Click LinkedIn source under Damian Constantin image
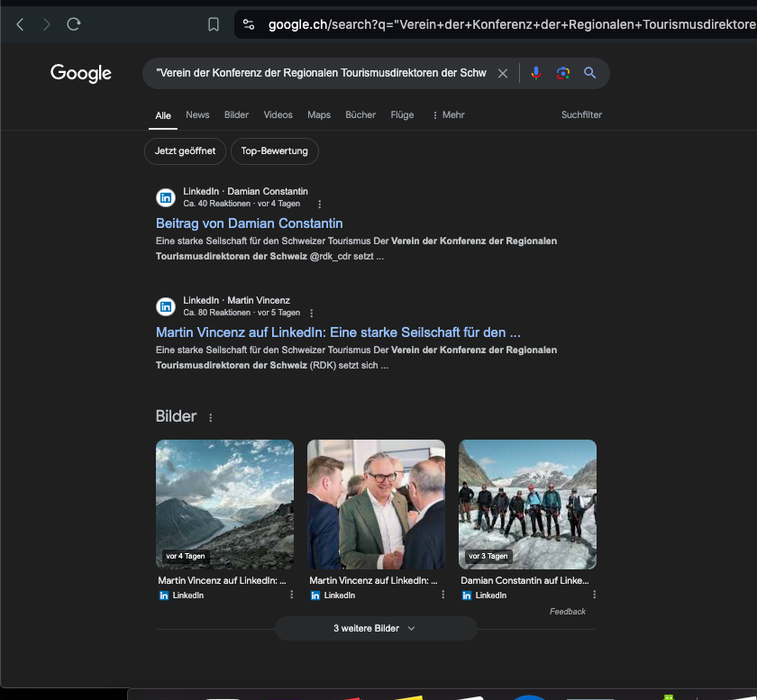757x700 pixels. point(484,595)
